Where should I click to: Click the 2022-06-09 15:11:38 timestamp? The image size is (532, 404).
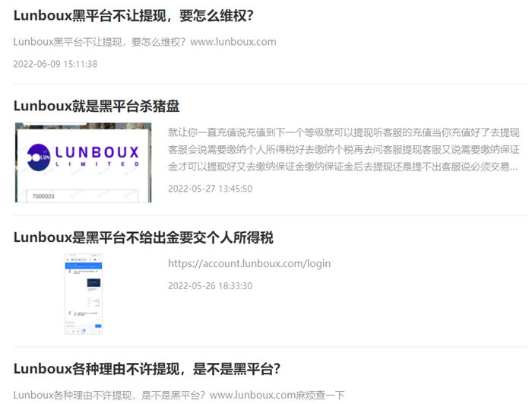[x=55, y=64]
